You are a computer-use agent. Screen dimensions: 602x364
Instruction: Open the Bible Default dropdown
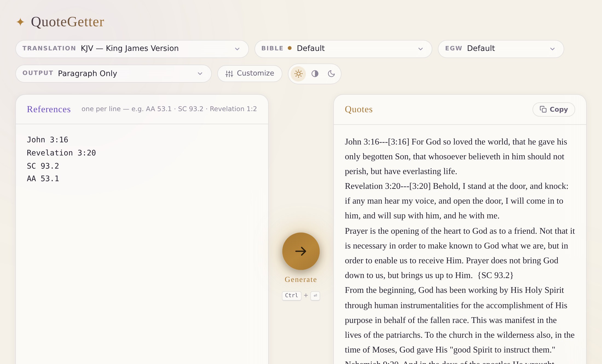343,49
